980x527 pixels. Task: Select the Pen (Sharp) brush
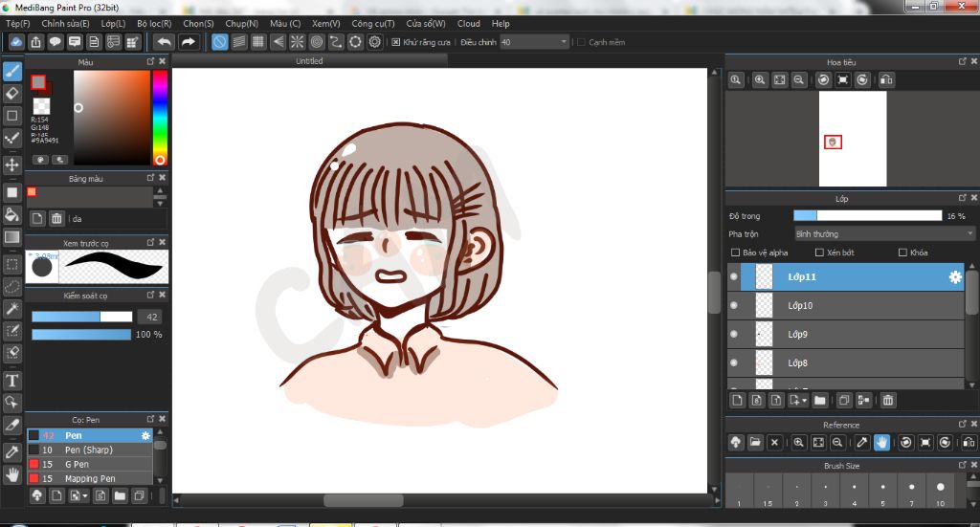(x=89, y=450)
